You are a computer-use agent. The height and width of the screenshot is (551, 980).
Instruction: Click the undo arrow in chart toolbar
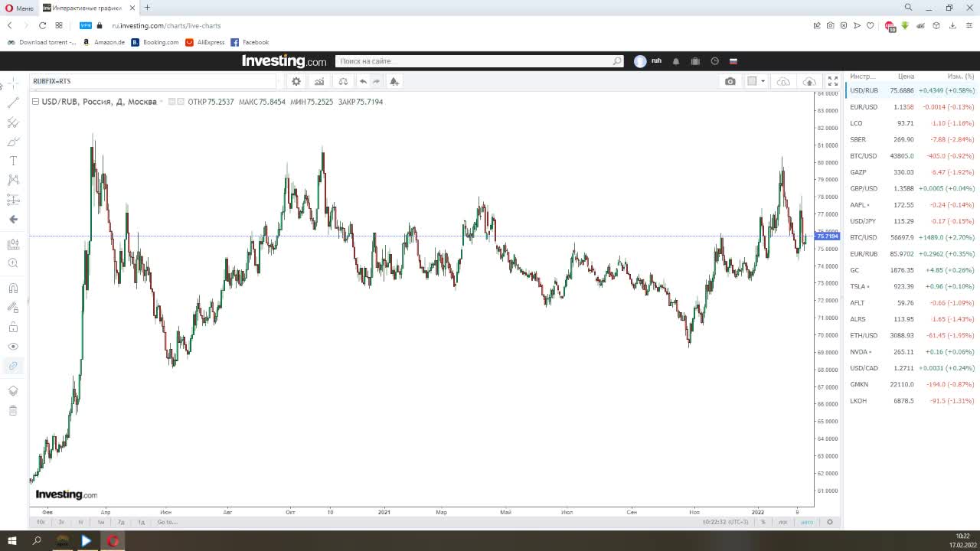coord(363,81)
